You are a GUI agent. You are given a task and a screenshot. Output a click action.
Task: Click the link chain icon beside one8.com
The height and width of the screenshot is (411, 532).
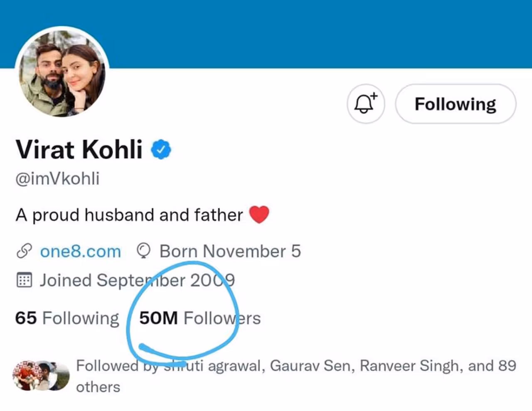tap(24, 251)
